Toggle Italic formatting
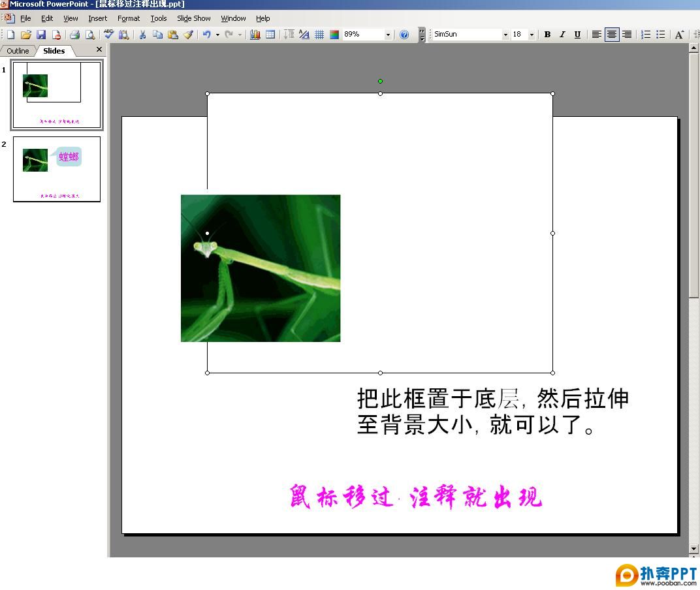This screenshot has height=590, width=700. (562, 35)
